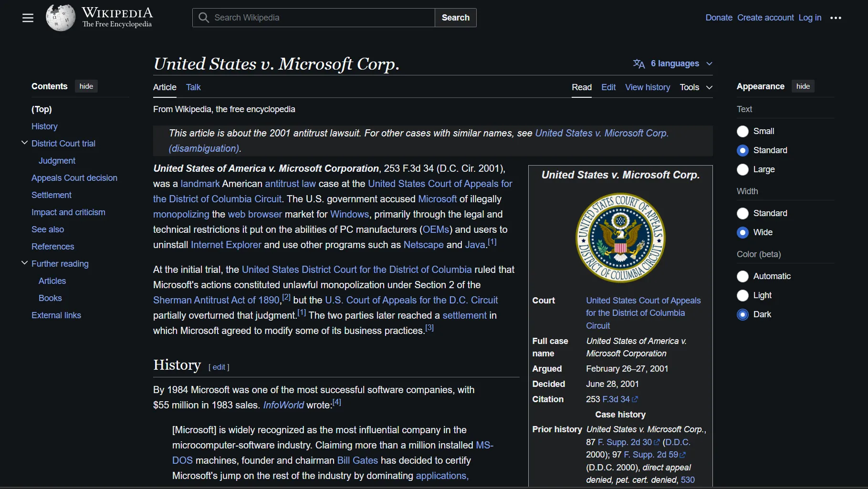This screenshot has height=489, width=868.
Task: Collapse the District Court trial section
Action: tap(24, 142)
